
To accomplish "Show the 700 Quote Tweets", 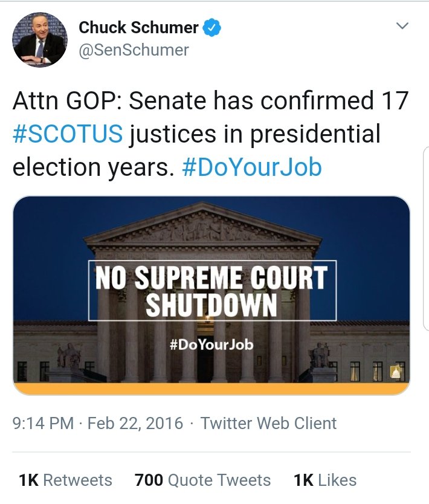I will coord(202,480).
